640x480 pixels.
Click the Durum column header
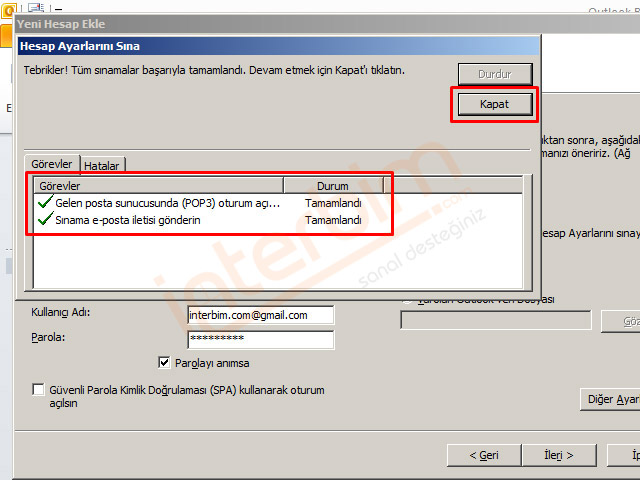pyautogui.click(x=332, y=185)
